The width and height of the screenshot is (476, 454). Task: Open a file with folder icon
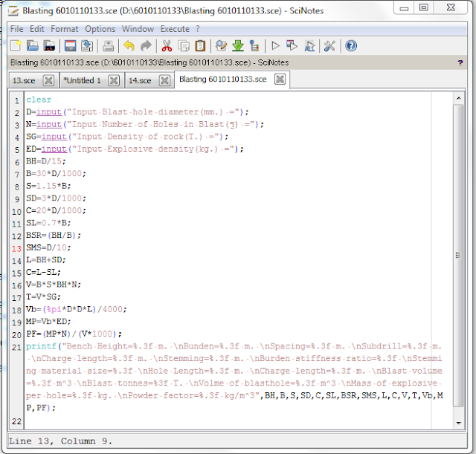point(33,46)
